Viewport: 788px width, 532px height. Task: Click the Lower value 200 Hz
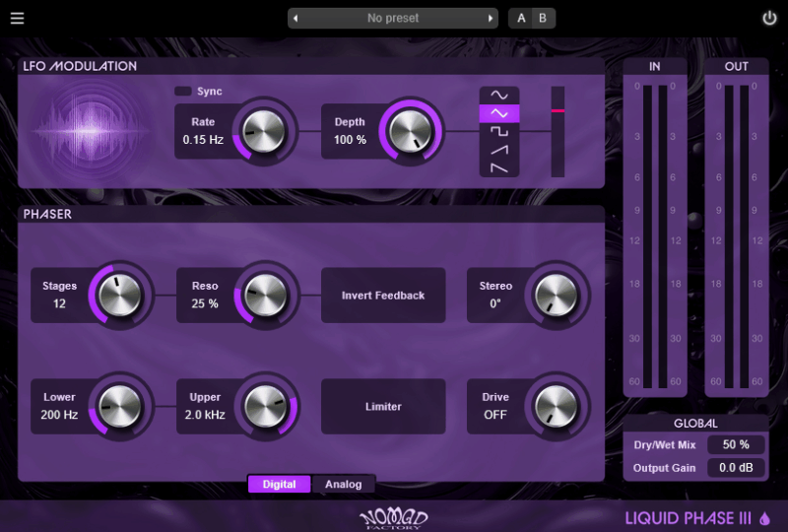(59, 415)
